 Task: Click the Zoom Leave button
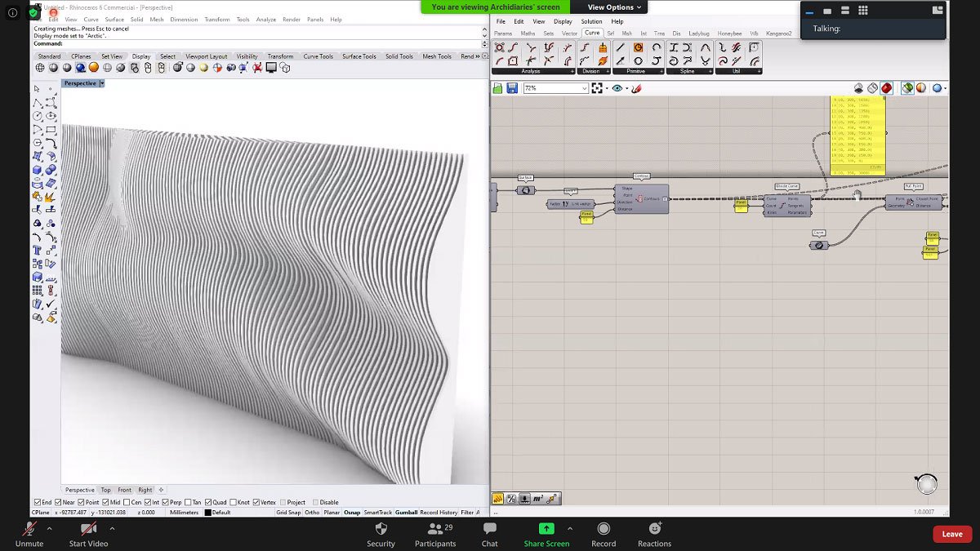(x=952, y=534)
